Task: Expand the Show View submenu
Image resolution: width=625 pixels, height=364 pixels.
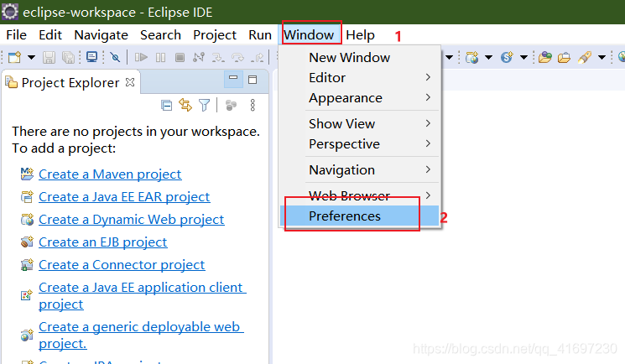Action: [360, 123]
